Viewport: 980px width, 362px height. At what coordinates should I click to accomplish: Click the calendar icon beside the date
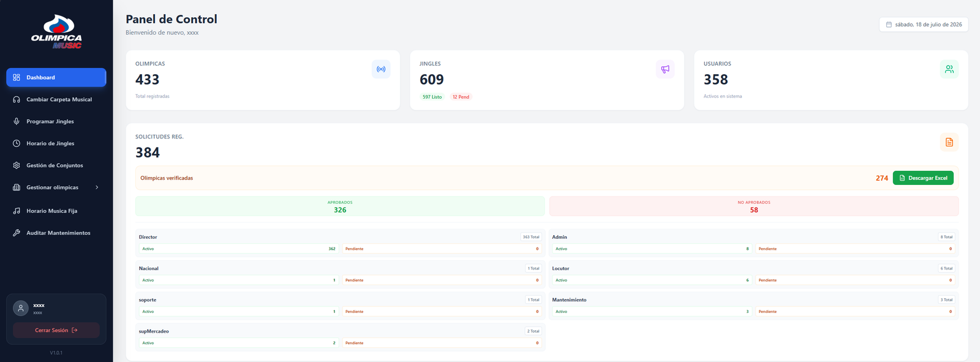coord(889,25)
